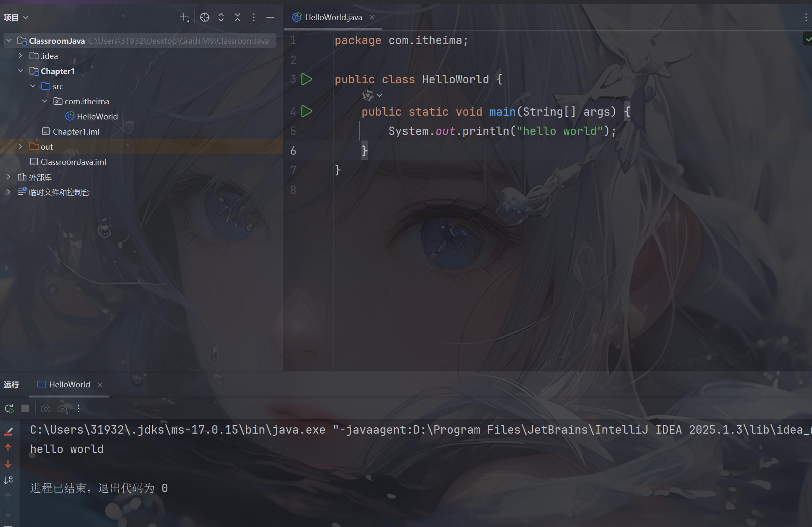The height and width of the screenshot is (527, 812).
Task: Click the run icon beside class HelloWorld
Action: 307,79
